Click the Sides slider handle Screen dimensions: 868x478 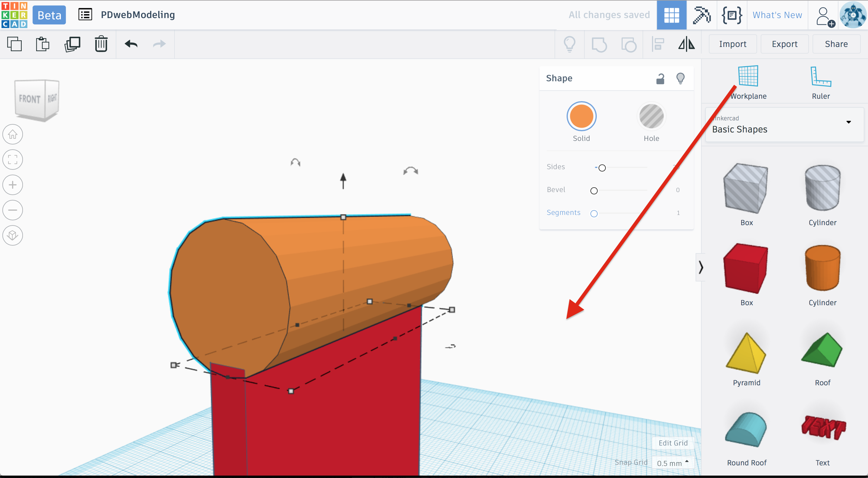(602, 168)
